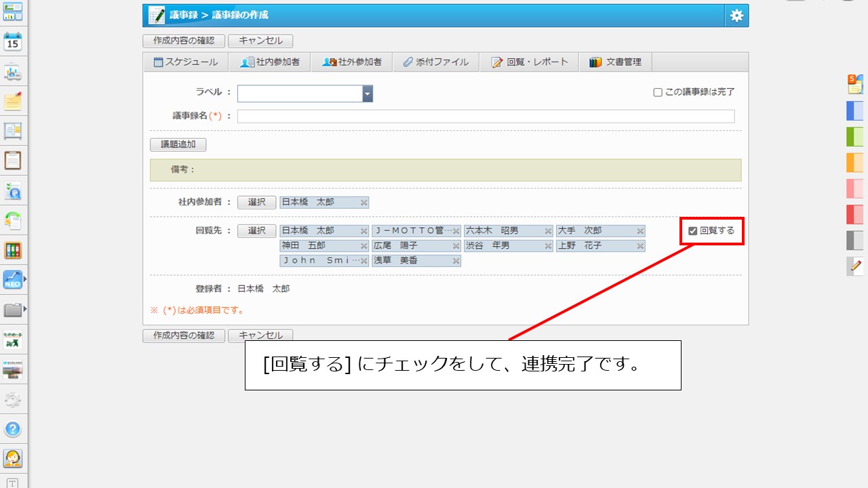Open the binders icon in left sidebar
868x488 pixels.
(13, 250)
